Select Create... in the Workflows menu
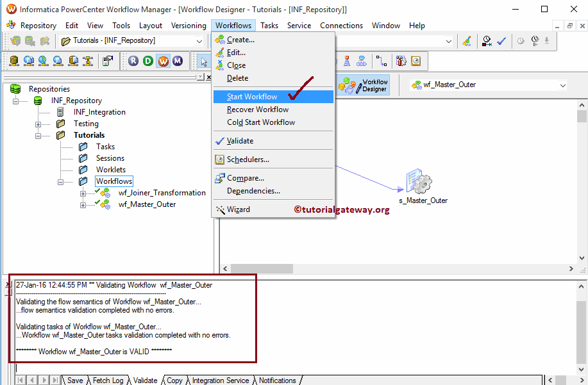The height and width of the screenshot is (385, 588). pyautogui.click(x=273, y=39)
